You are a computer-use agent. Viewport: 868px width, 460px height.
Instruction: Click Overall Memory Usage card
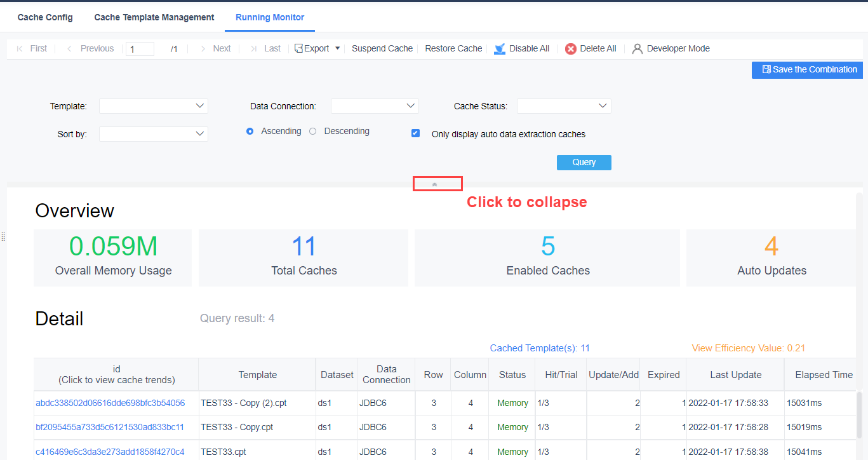[x=113, y=258]
